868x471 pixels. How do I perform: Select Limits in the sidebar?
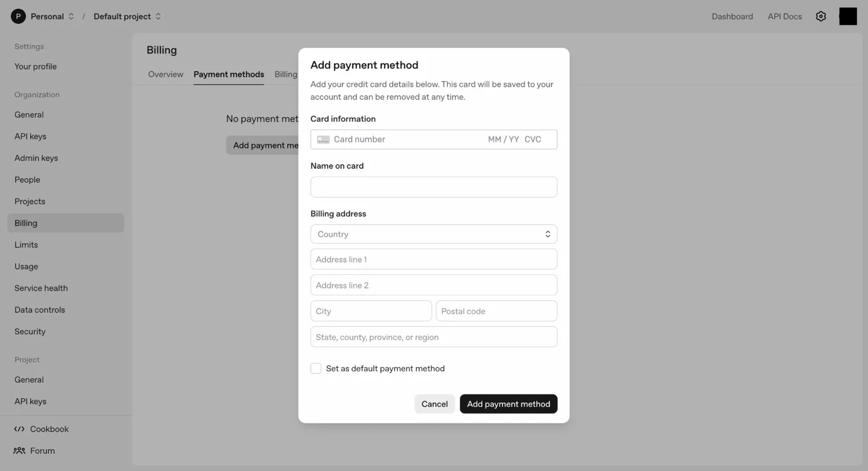(26, 244)
